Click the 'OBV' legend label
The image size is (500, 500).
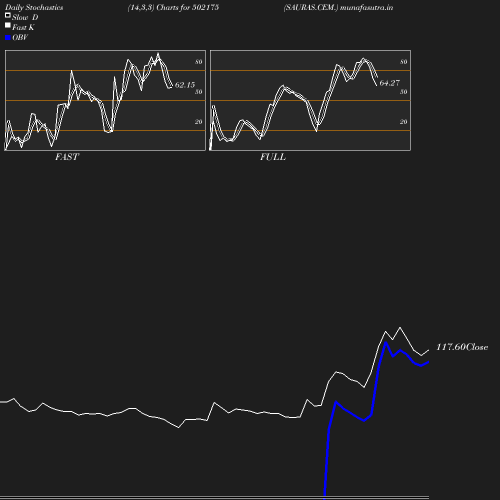coord(20,38)
